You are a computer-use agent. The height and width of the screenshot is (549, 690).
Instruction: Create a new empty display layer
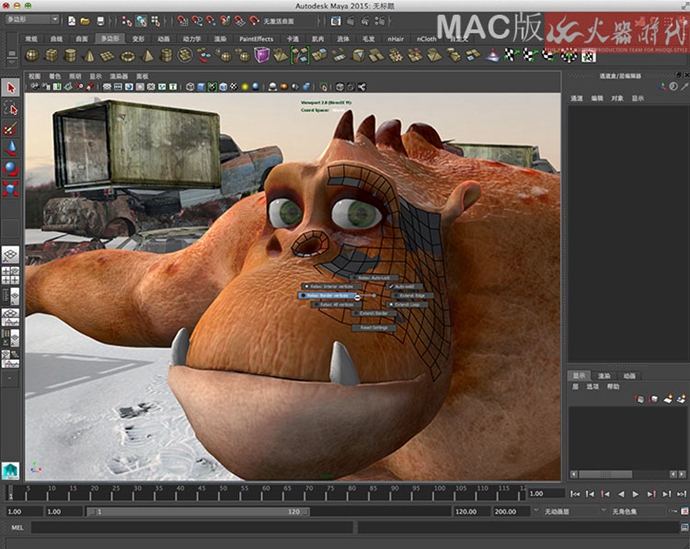(x=668, y=399)
